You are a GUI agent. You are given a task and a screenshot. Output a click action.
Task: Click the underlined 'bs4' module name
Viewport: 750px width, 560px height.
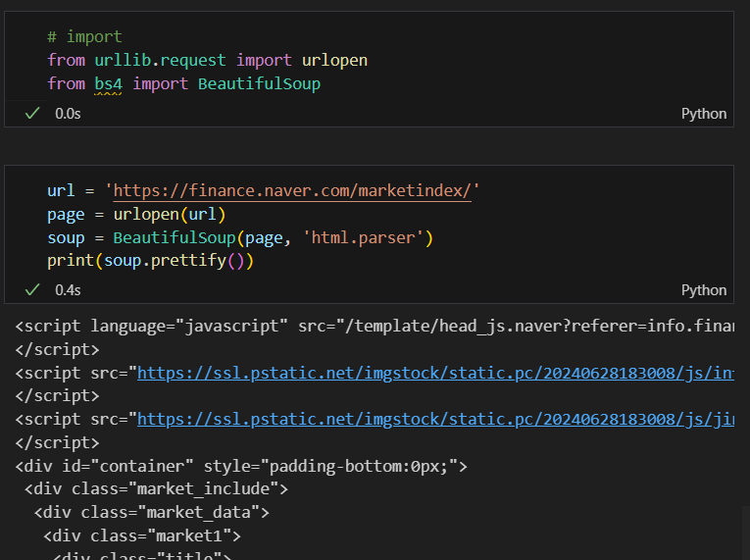tap(108, 83)
